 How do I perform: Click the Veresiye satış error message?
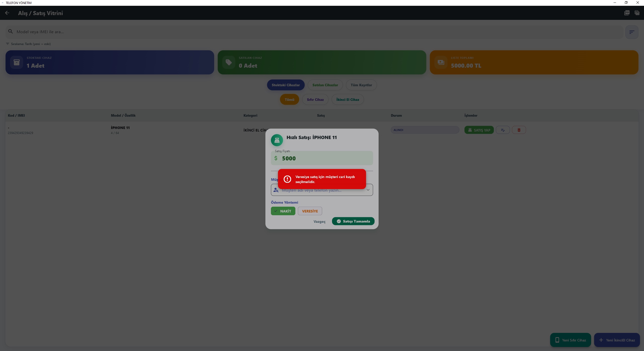pyautogui.click(x=325, y=179)
